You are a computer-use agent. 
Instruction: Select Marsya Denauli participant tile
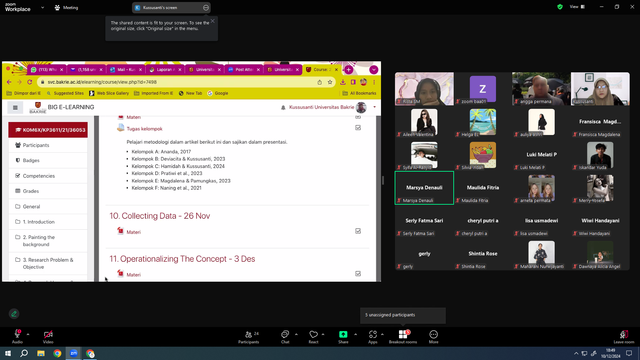[424, 188]
